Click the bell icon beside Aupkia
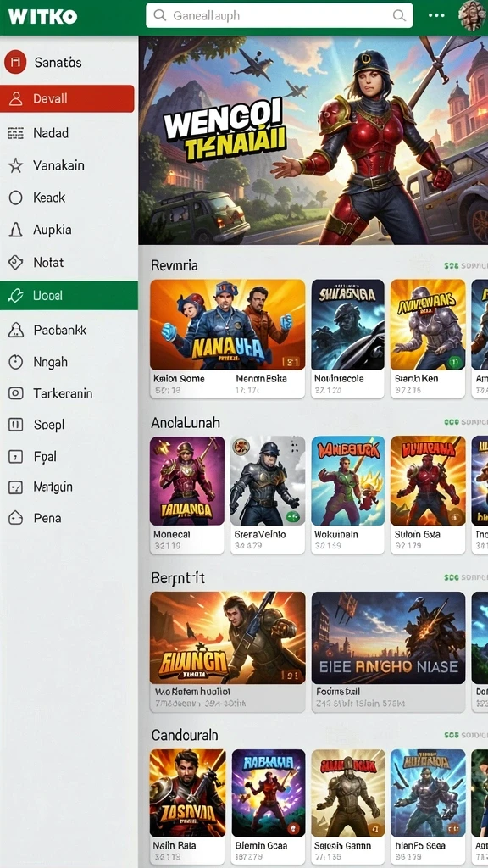 15,230
